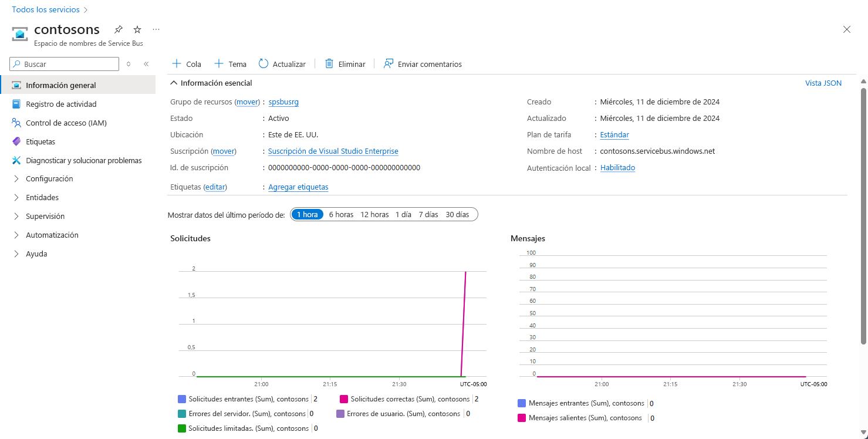
Task: Click the Control de acceso (IAM) icon
Action: pos(16,123)
